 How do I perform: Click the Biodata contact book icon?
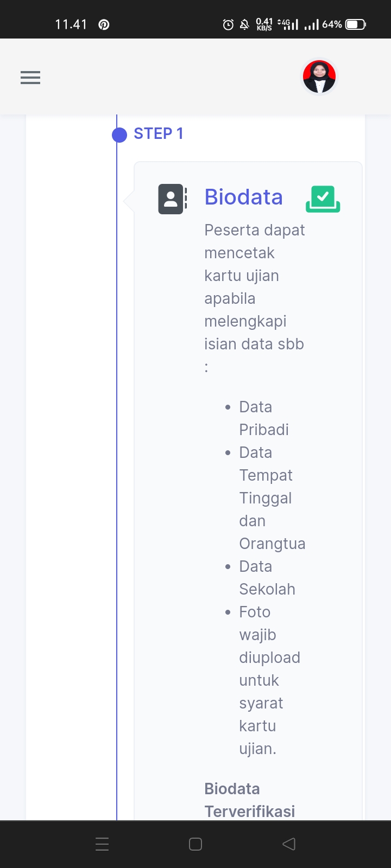click(x=173, y=199)
